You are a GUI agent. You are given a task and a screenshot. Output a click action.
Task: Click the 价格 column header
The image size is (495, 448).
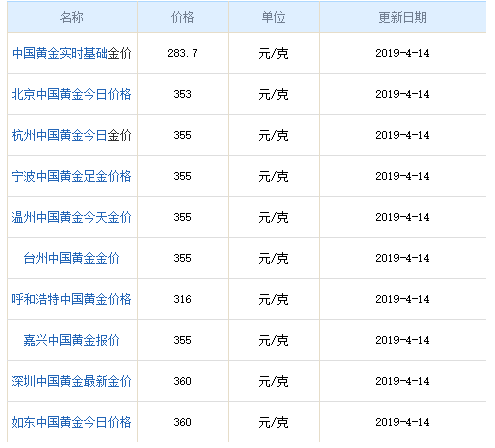coord(183,17)
